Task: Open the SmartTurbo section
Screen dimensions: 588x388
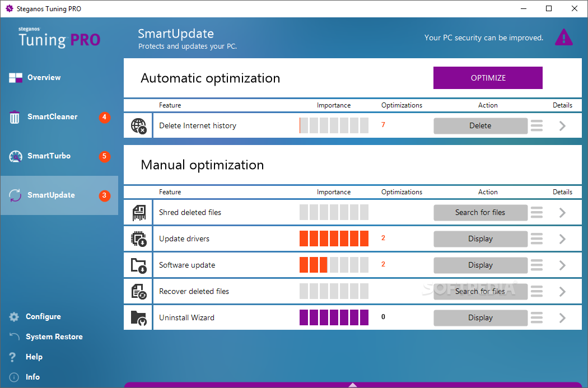Action: point(59,156)
